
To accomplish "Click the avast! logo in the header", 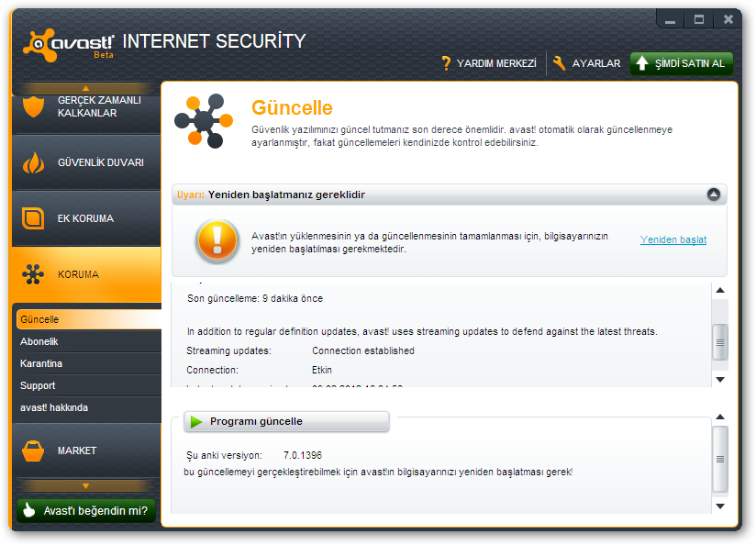I will point(69,44).
